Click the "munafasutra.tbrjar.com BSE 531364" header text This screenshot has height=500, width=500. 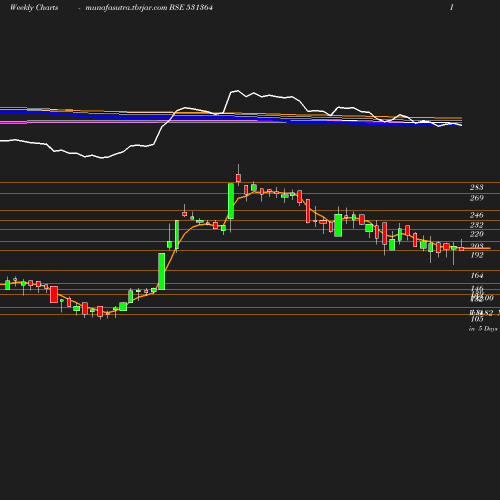click(149, 7)
